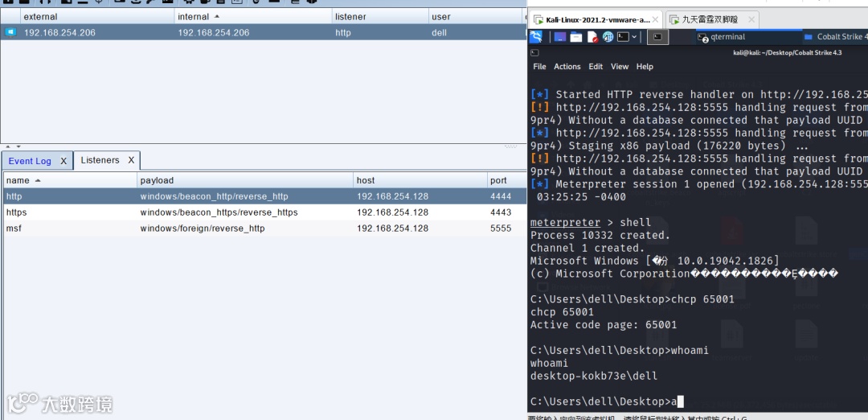Image resolution: width=868 pixels, height=420 pixels.
Task: Sort listeners by payload column header
Action: point(245,181)
